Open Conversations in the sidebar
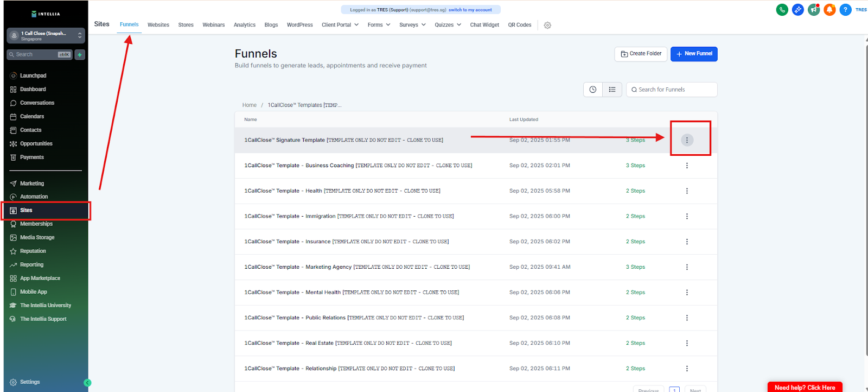 click(x=37, y=103)
